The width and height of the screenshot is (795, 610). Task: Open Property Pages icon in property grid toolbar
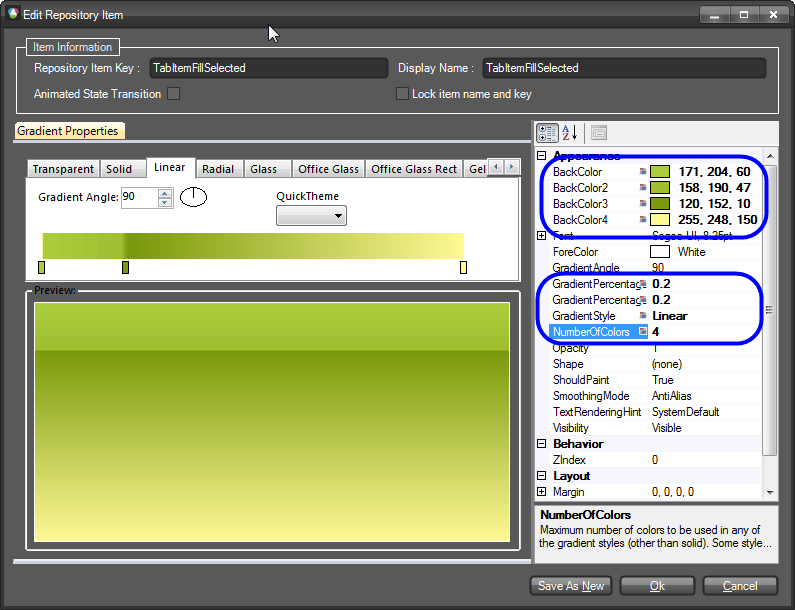click(x=599, y=133)
